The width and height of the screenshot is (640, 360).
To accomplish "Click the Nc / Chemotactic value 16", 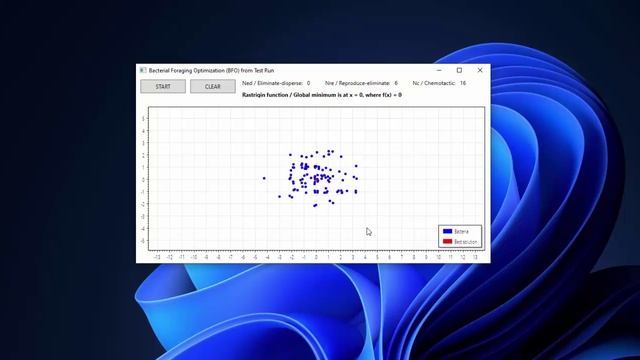I will tap(462, 83).
